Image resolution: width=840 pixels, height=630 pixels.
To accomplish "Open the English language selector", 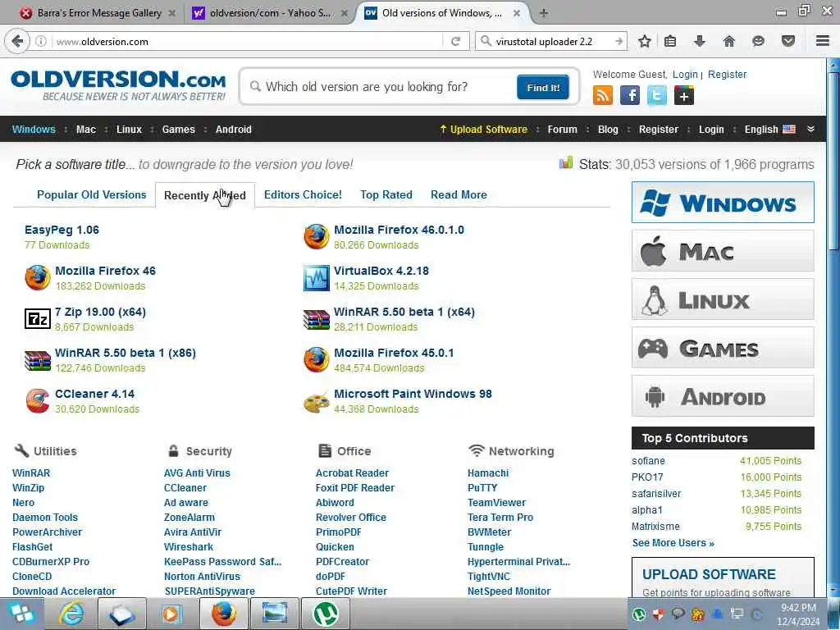I will tap(769, 129).
